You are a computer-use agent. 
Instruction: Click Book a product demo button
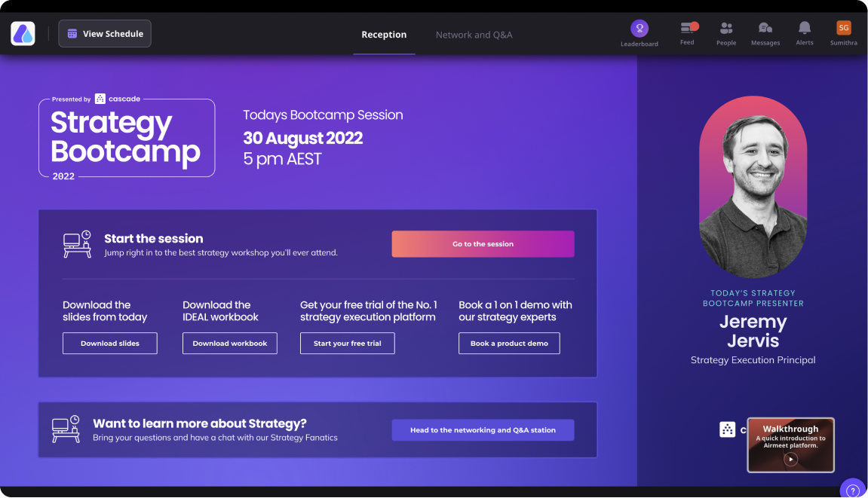click(x=509, y=343)
